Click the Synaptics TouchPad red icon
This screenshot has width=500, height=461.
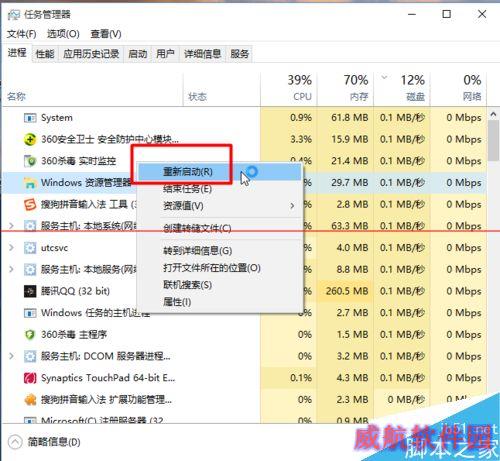[x=30, y=378]
